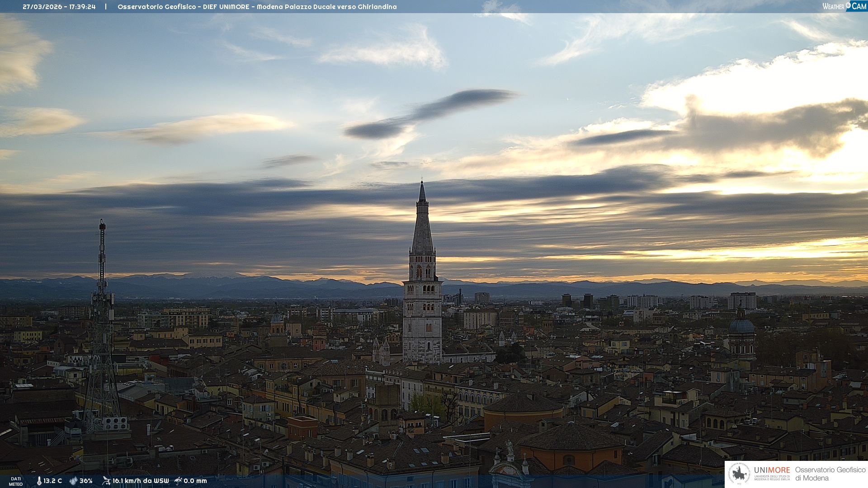Click the telecommunications lattice mast top
868x488 pixels.
tap(103, 225)
